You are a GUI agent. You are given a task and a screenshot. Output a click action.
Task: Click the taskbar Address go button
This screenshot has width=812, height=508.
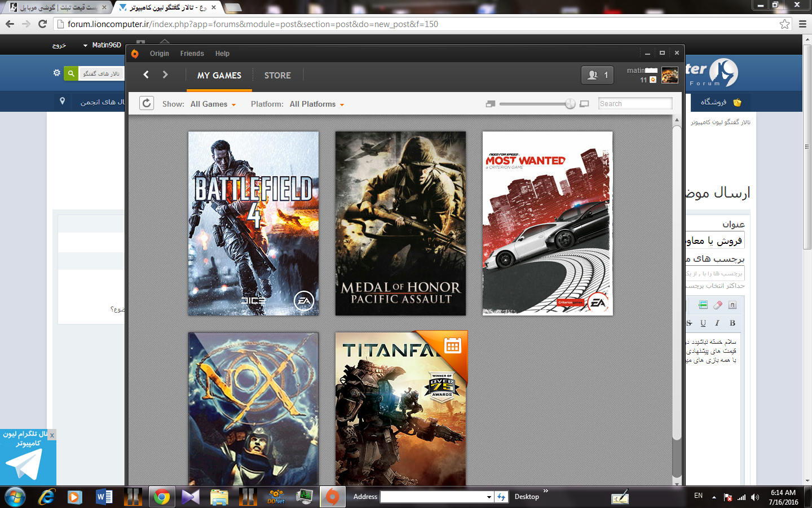501,497
